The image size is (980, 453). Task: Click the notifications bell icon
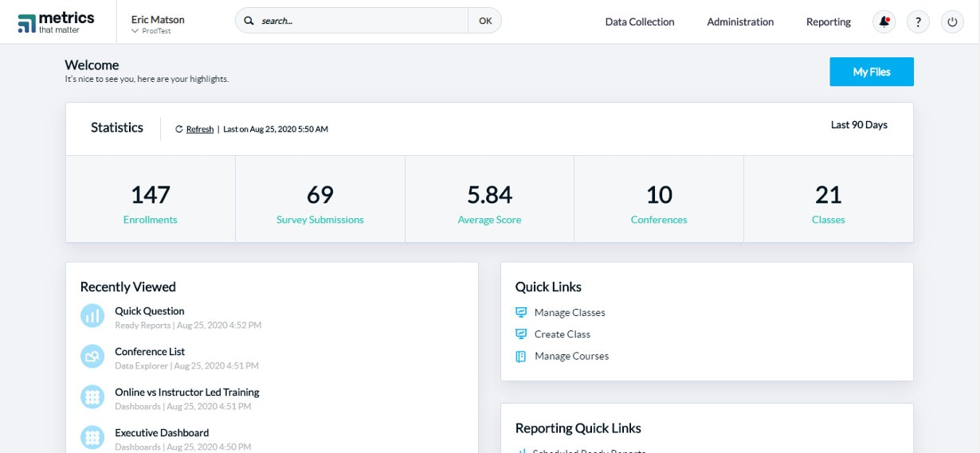[884, 22]
